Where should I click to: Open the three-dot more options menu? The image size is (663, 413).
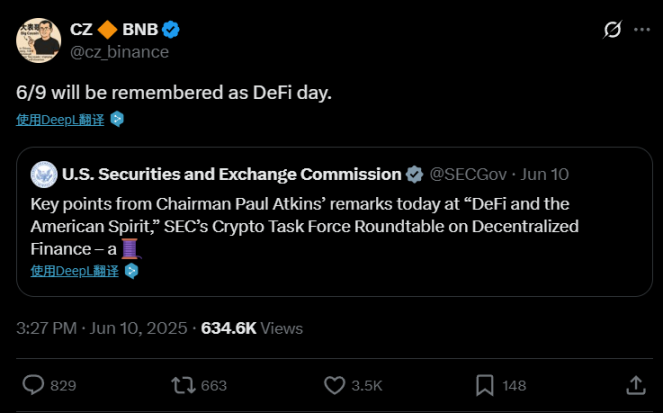[x=642, y=31]
